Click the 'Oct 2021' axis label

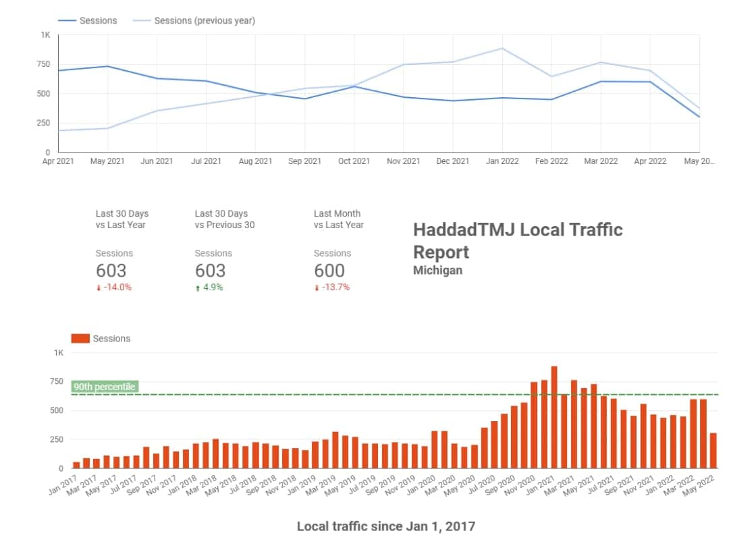[354, 161]
